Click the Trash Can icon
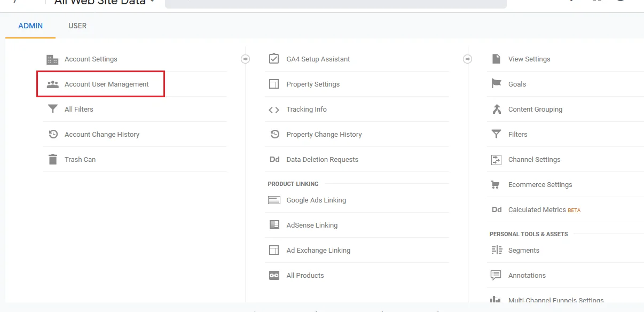This screenshot has width=644, height=312. pos(52,159)
